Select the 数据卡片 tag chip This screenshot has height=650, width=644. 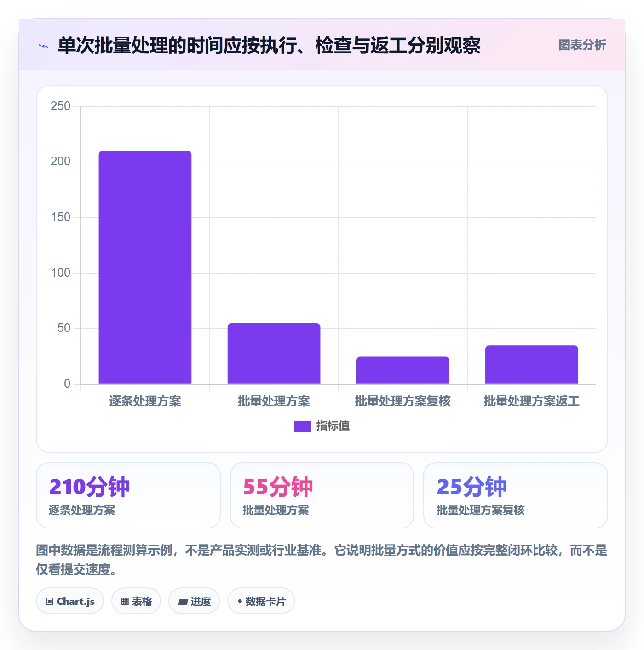click(261, 601)
